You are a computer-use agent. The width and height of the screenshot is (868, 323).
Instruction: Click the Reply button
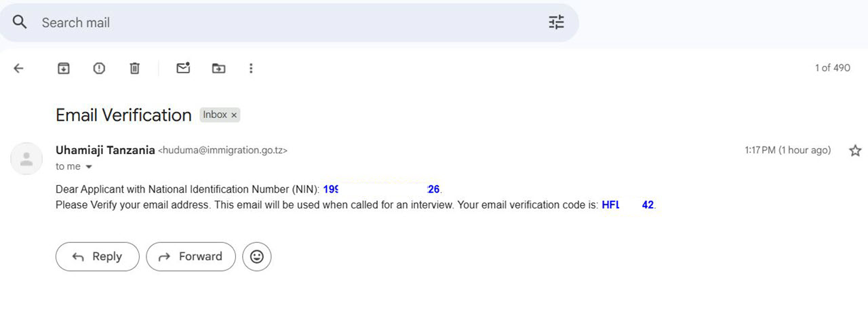[97, 256]
